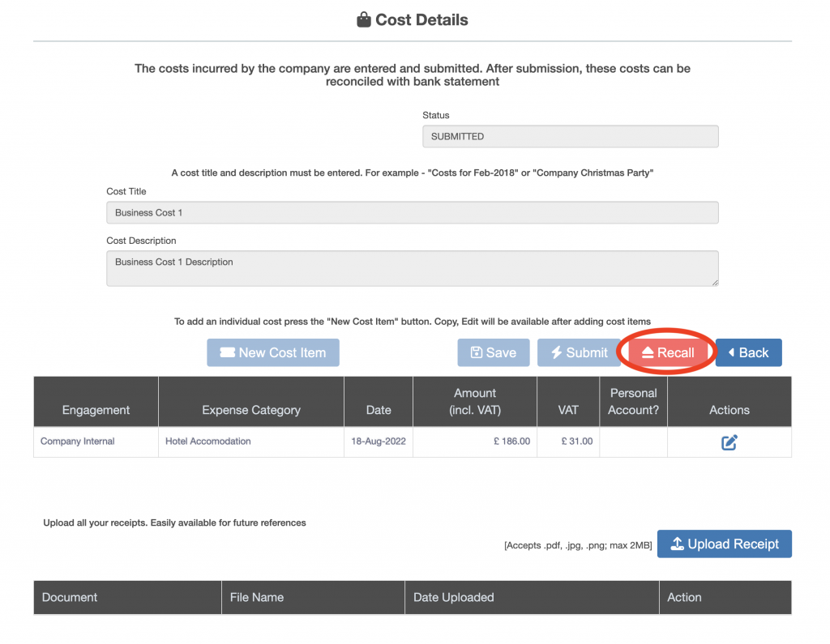Click inside the Cost Description text area
Viewport: 830px width, 644px height.
pyautogui.click(x=412, y=268)
